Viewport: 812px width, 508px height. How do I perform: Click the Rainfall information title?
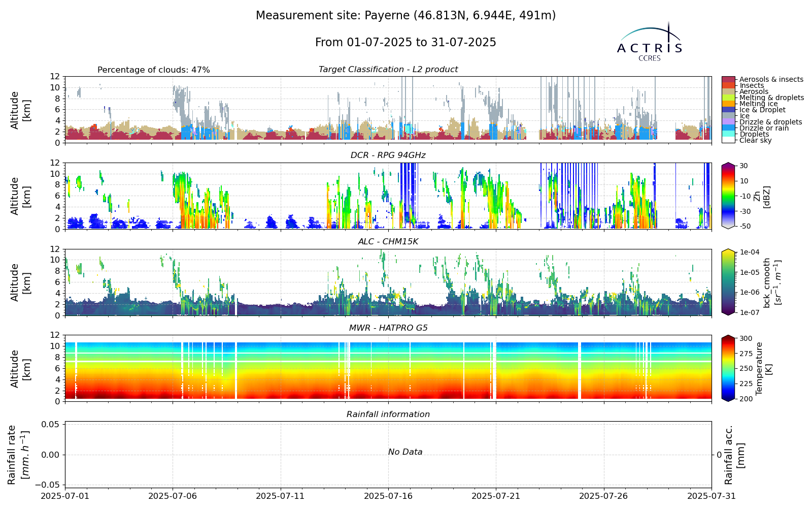point(388,415)
